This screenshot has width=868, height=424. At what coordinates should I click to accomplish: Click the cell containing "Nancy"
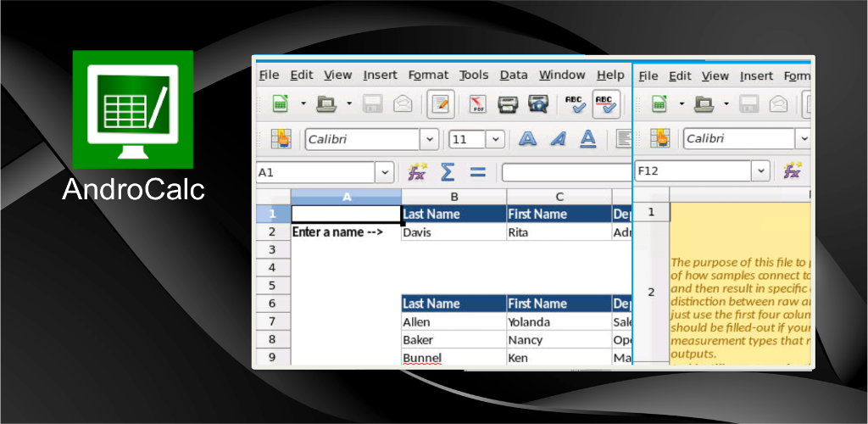point(559,339)
